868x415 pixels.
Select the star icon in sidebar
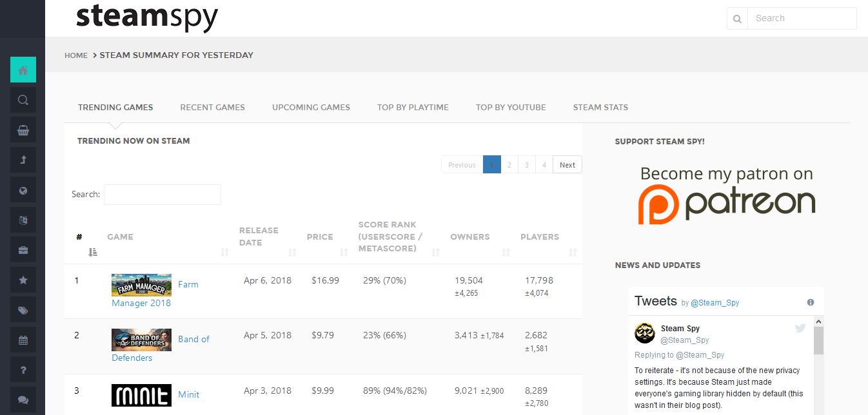pos(23,280)
